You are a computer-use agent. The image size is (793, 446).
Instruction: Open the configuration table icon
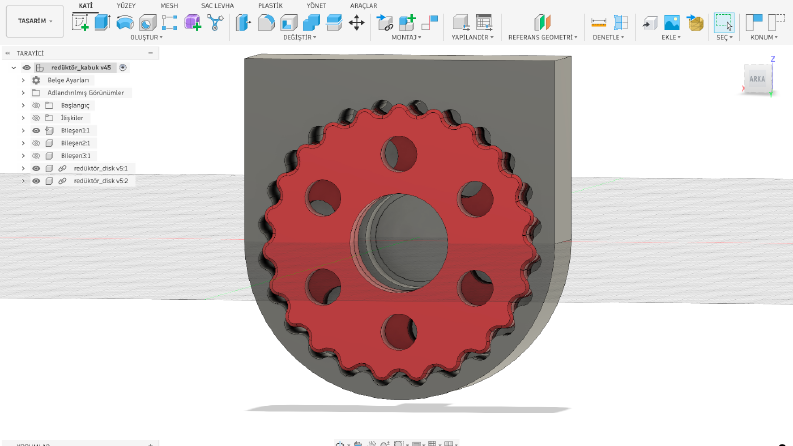(x=484, y=23)
